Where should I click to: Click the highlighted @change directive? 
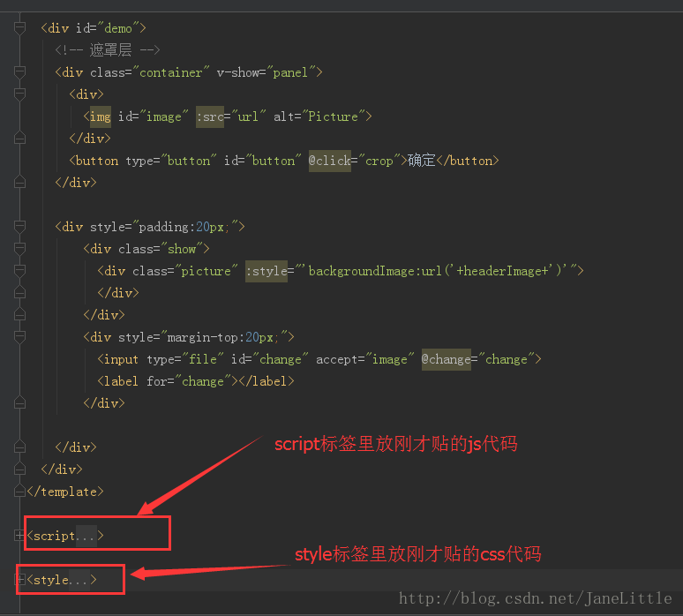[x=446, y=359]
